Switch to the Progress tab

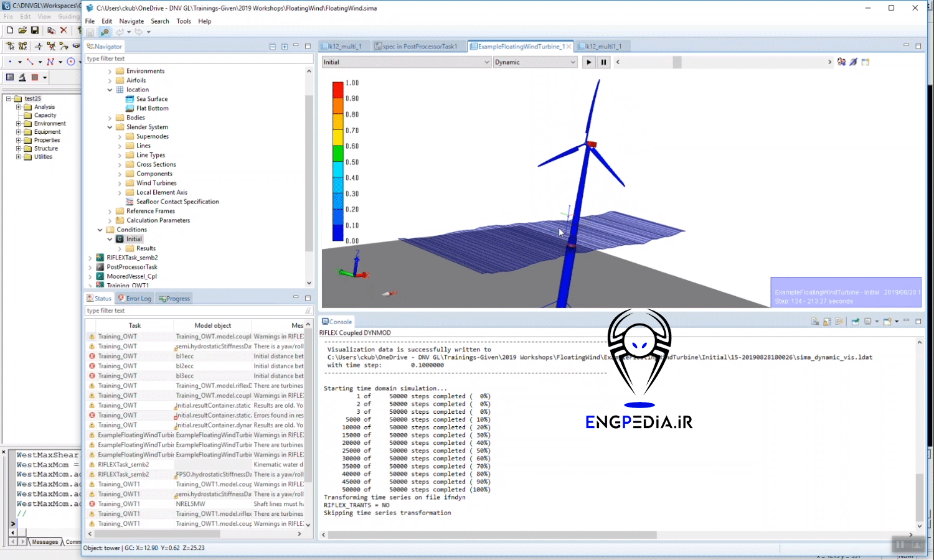point(174,299)
